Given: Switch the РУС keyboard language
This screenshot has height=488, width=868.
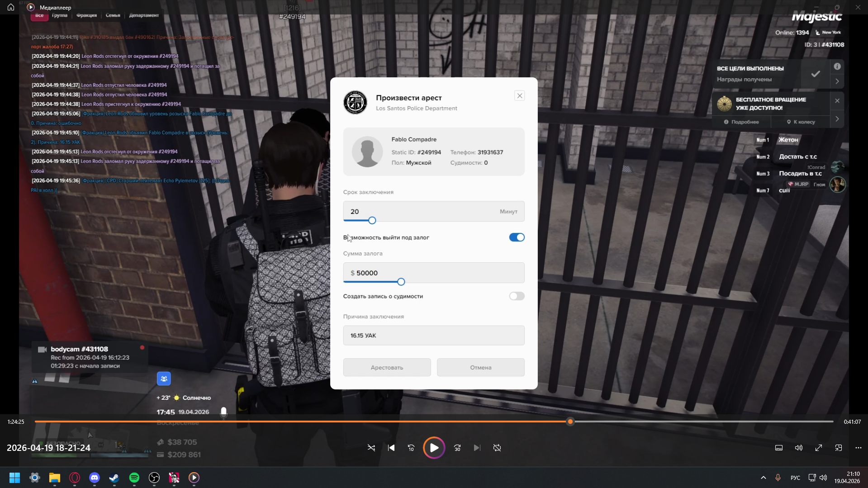Looking at the screenshot, I should tap(795, 478).
